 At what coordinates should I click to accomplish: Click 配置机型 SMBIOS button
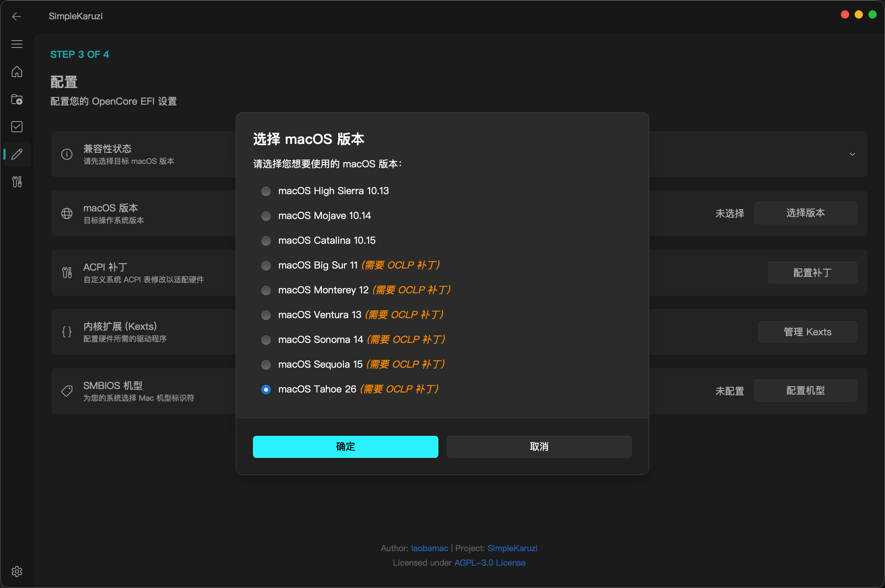[x=805, y=390]
